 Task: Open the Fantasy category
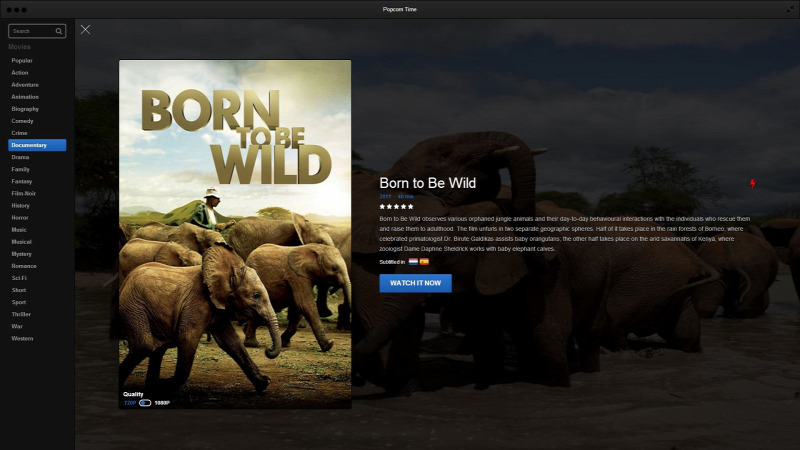[22, 181]
